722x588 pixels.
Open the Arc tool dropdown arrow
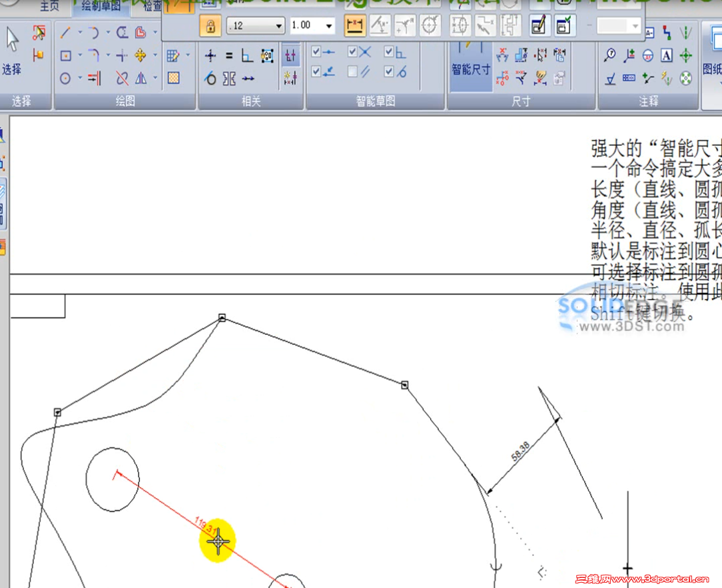click(108, 33)
